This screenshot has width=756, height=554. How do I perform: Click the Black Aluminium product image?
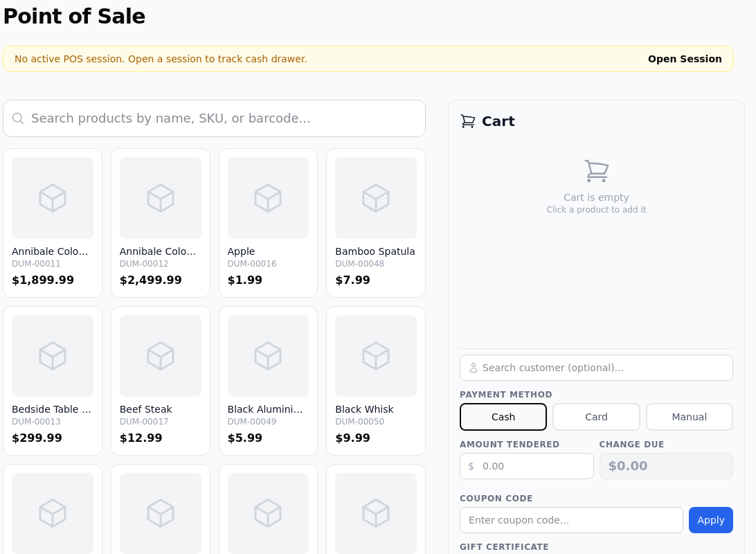click(268, 356)
